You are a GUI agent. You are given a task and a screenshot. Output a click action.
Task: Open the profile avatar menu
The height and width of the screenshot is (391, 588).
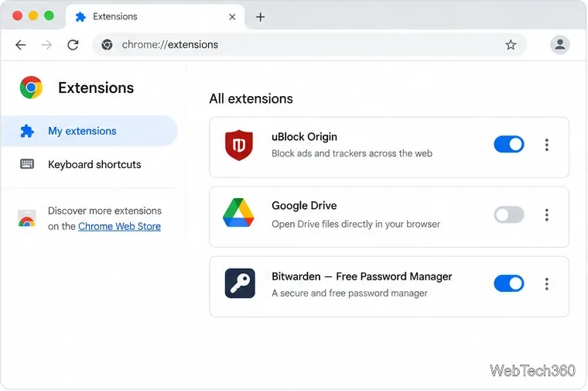point(560,45)
